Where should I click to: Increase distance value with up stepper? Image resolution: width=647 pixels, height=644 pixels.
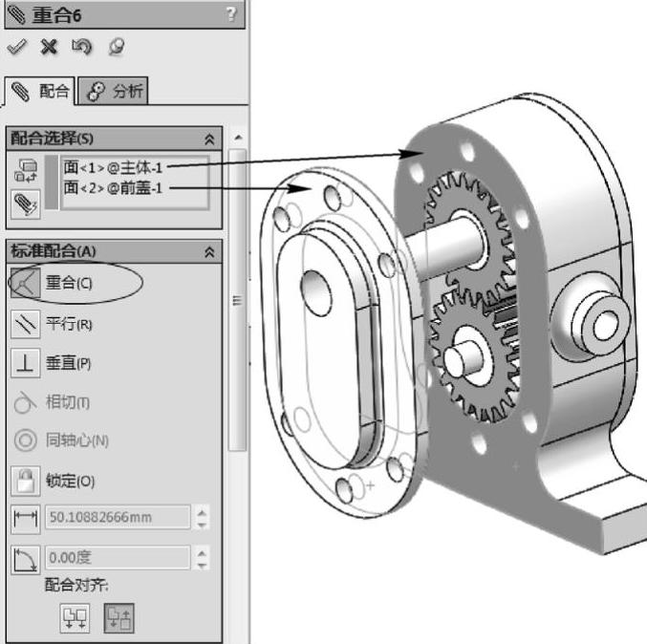point(202,513)
